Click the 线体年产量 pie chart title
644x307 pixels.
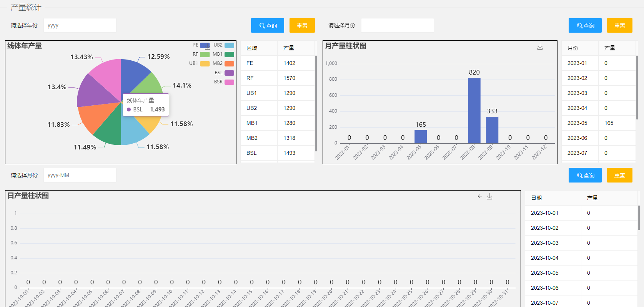coord(25,46)
